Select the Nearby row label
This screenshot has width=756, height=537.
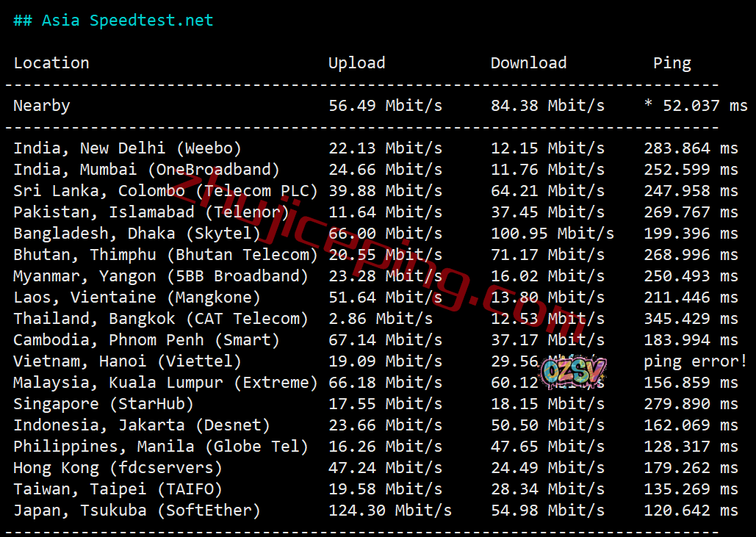42,106
